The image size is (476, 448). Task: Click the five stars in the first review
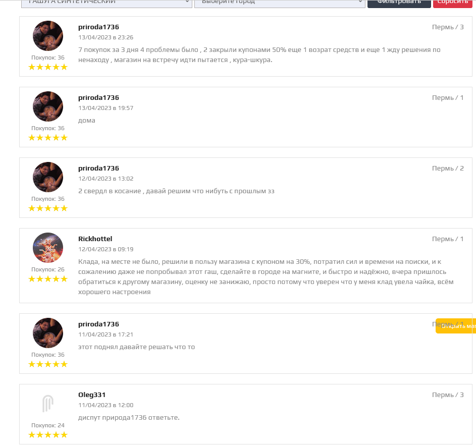click(48, 67)
